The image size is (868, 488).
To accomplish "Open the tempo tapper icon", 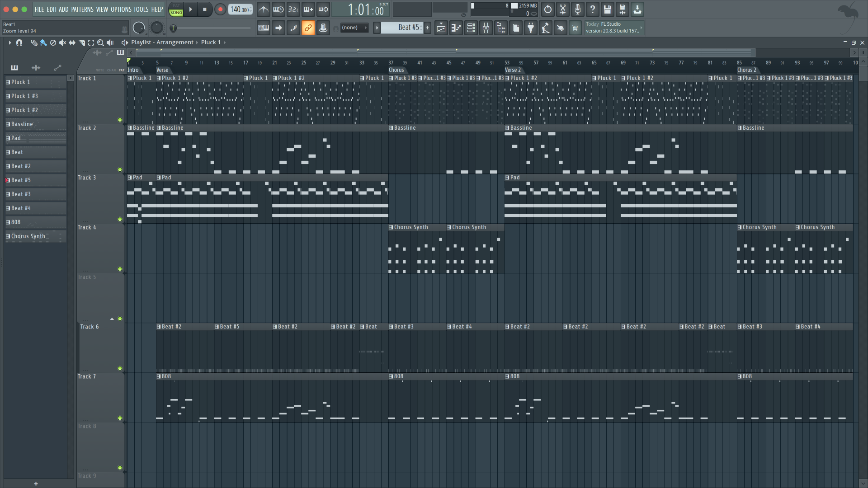I will [546, 28].
